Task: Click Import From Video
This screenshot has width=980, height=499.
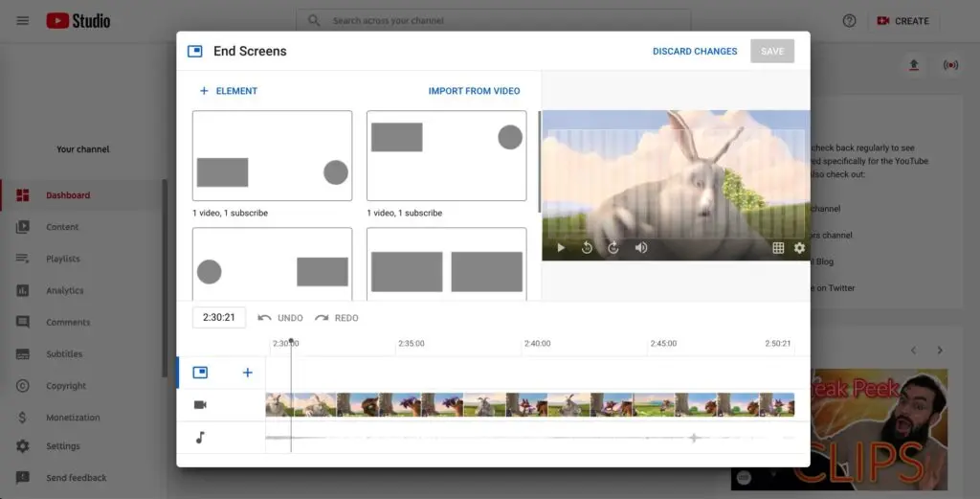Action: [x=474, y=91]
